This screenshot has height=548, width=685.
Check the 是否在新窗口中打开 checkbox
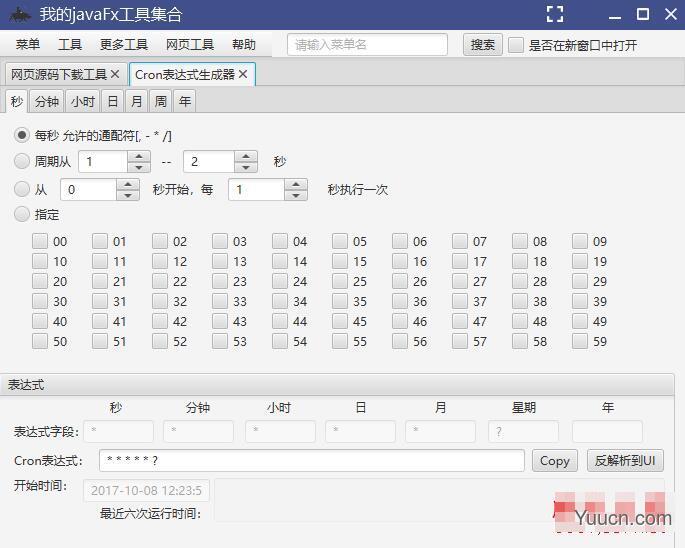[x=515, y=45]
